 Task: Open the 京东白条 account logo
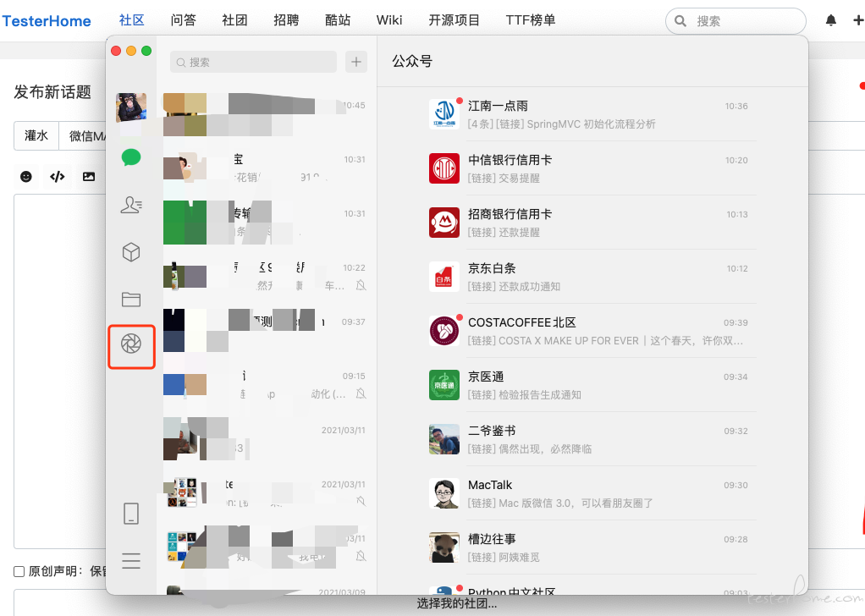444,277
